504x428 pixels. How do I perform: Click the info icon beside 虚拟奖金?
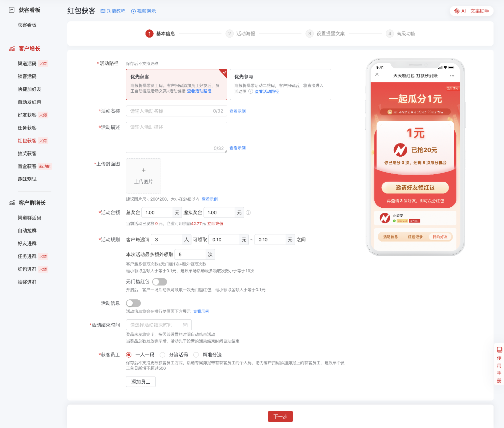point(248,212)
